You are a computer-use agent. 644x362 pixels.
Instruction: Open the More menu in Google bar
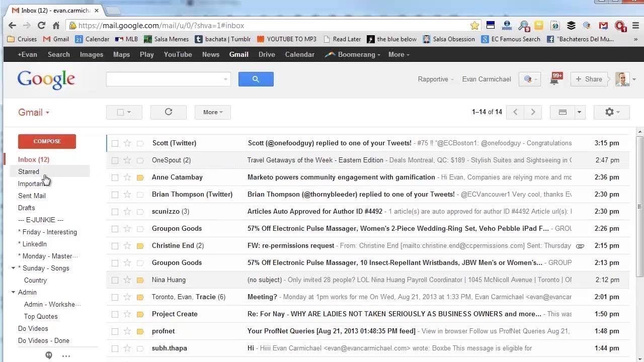[399, 54]
